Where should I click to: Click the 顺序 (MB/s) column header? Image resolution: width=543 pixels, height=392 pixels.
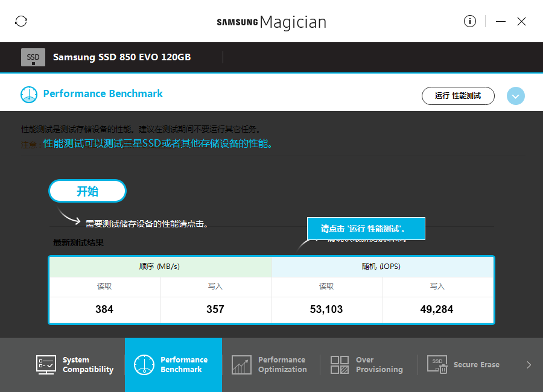[159, 267]
